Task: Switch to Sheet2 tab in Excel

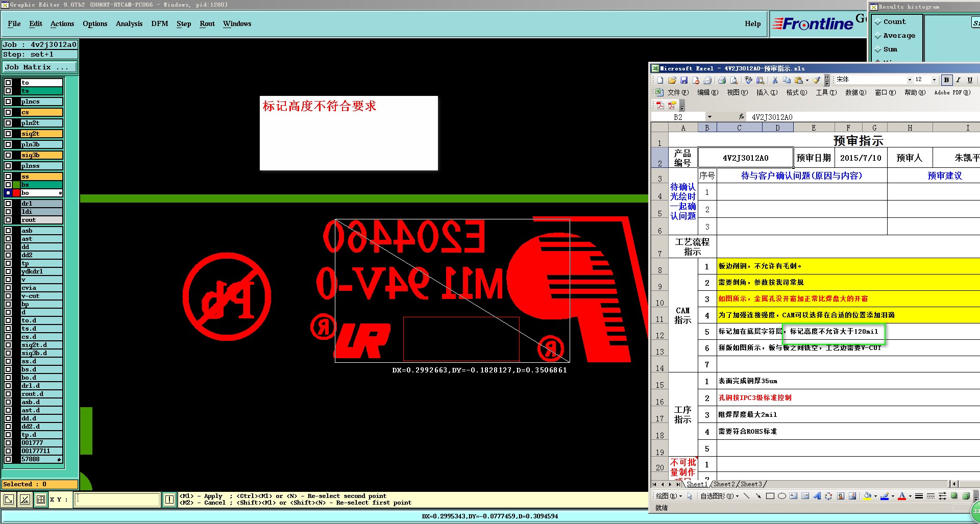Action: tap(724, 484)
